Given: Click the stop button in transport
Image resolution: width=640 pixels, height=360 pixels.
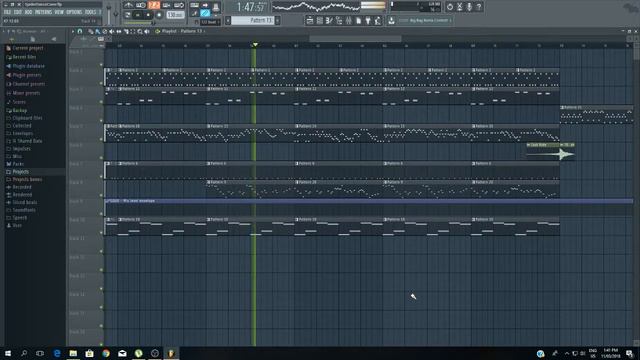Looking at the screenshot, I should coord(148,15).
